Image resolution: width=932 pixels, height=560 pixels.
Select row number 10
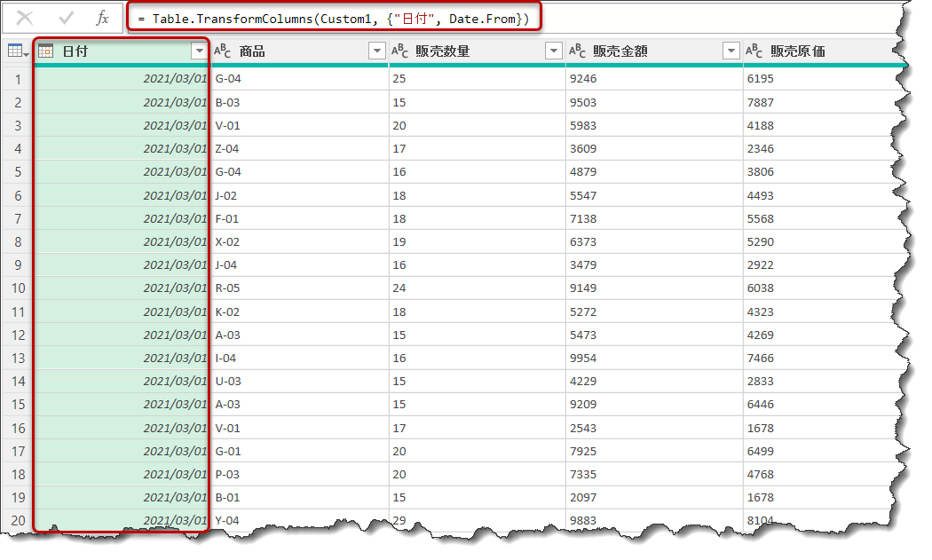click(18, 289)
